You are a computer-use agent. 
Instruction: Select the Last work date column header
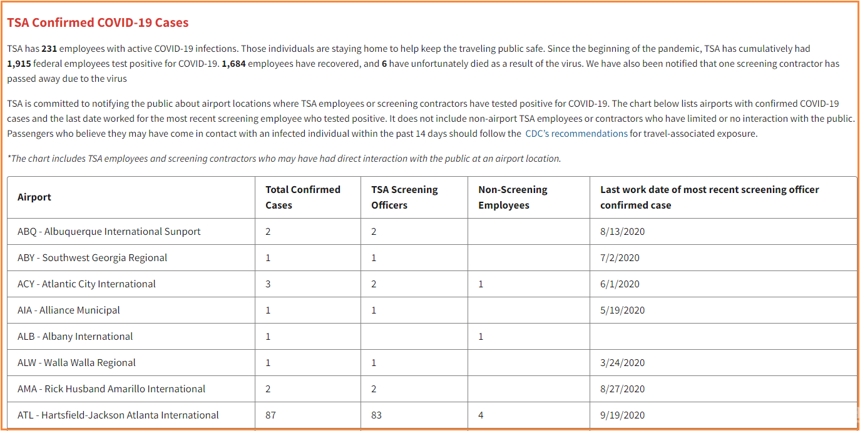tap(723, 197)
